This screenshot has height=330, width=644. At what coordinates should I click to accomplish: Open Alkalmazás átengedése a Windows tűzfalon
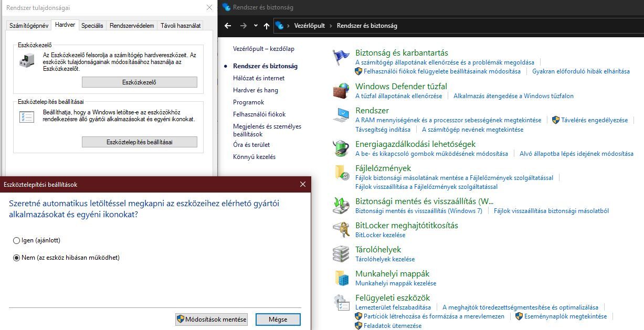tap(513, 96)
